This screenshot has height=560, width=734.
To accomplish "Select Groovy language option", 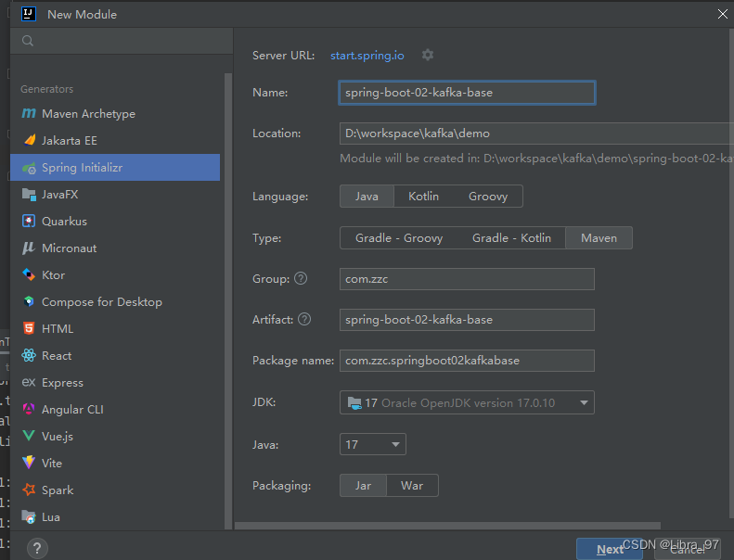I will [488, 196].
